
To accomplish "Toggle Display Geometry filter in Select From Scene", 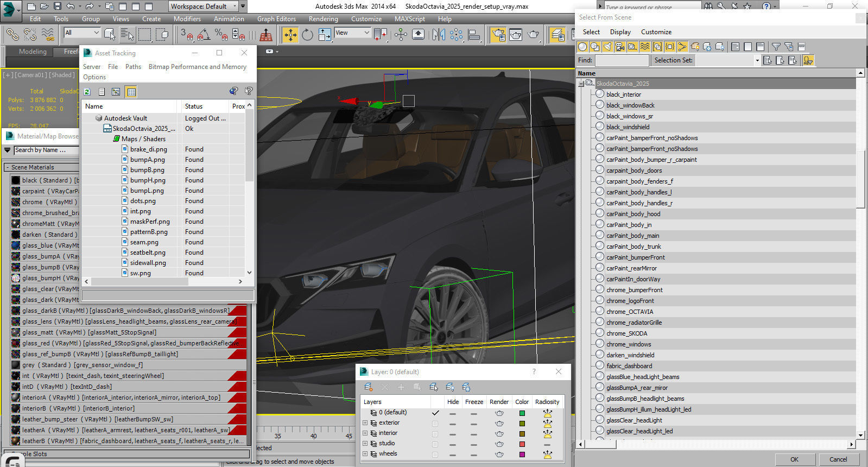I will (582, 47).
